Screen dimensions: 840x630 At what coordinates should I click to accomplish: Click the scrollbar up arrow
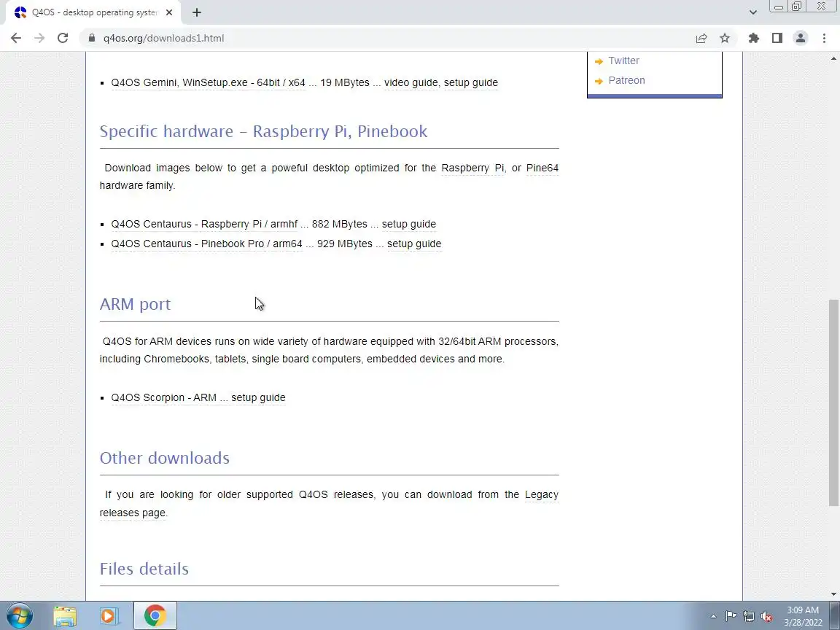[833, 58]
